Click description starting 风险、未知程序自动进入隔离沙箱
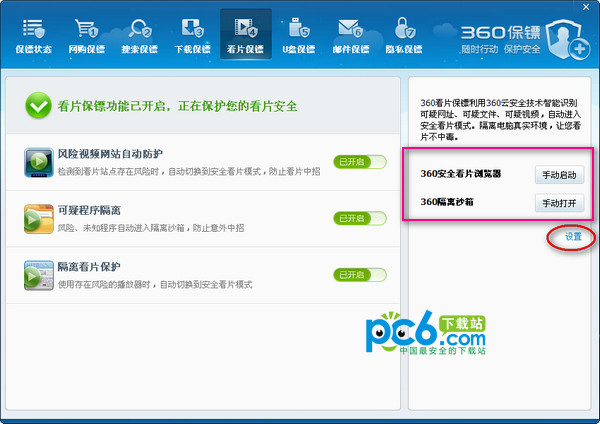The height and width of the screenshot is (424, 600). [151, 228]
